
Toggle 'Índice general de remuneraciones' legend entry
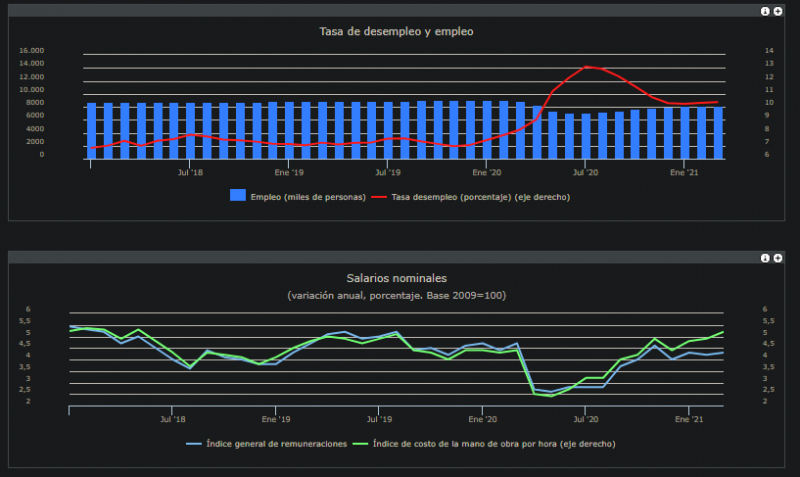[x=276, y=443]
